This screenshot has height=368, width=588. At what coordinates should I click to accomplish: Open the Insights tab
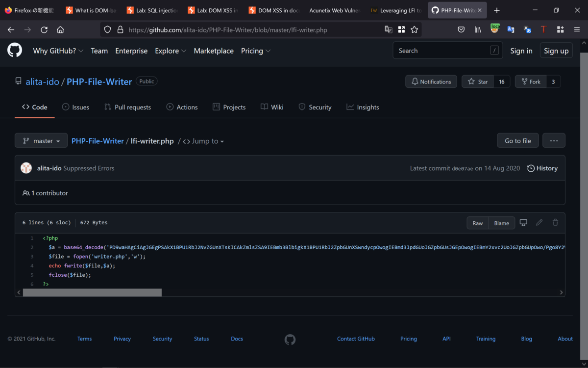point(363,107)
